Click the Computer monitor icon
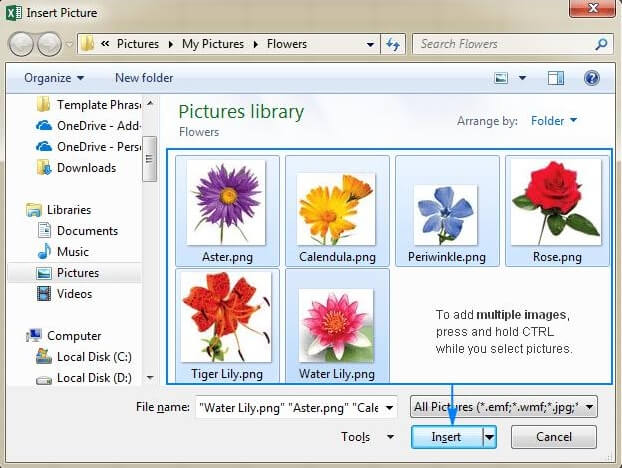The image size is (622, 468). [x=34, y=336]
